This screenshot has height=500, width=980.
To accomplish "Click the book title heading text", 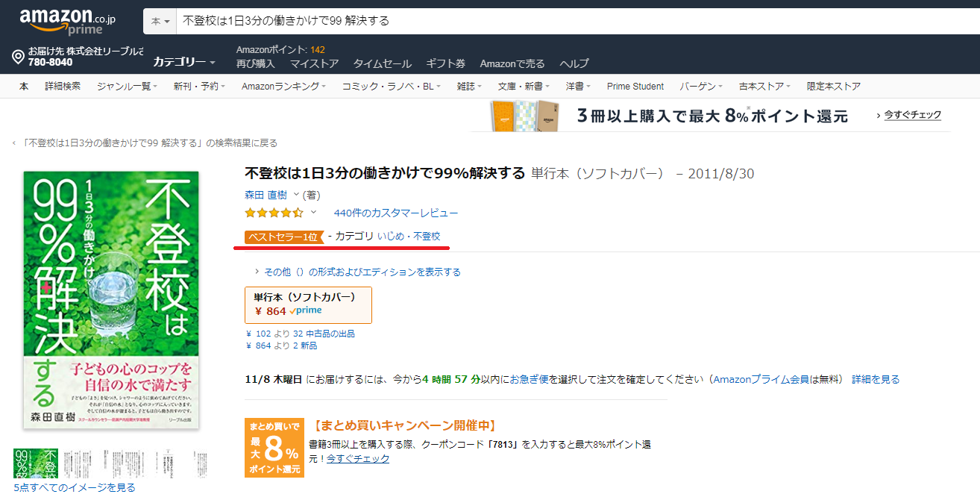I will tap(385, 173).
